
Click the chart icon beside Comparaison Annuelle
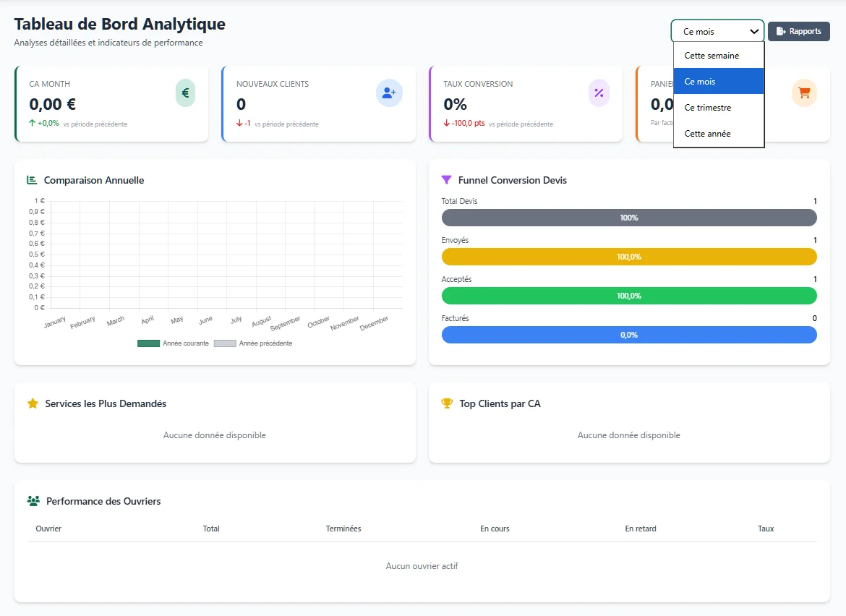coord(32,180)
